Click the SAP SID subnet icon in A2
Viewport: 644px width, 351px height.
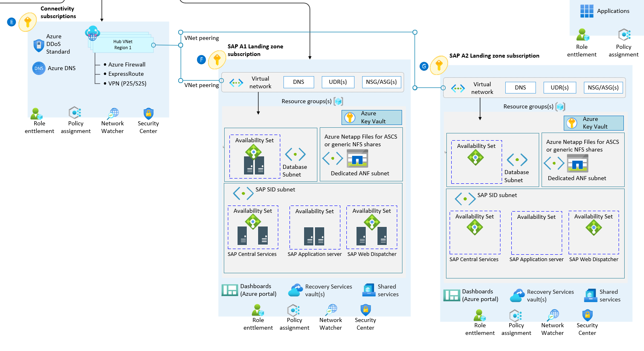point(465,199)
